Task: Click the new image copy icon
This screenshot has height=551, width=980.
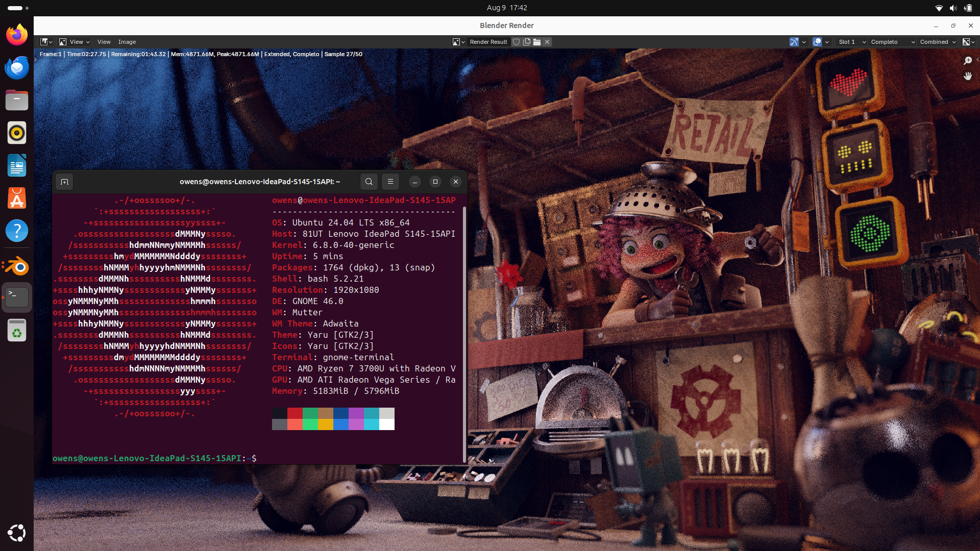Action: tap(527, 42)
